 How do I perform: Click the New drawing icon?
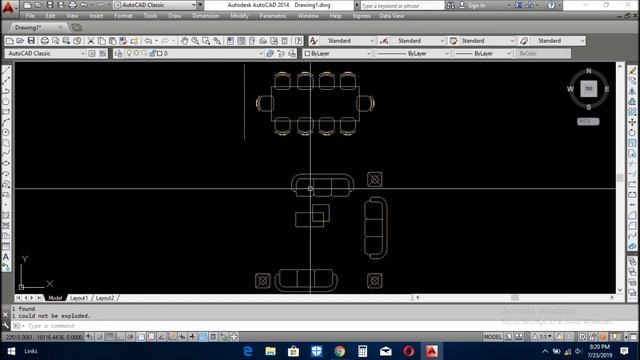(x=10, y=41)
